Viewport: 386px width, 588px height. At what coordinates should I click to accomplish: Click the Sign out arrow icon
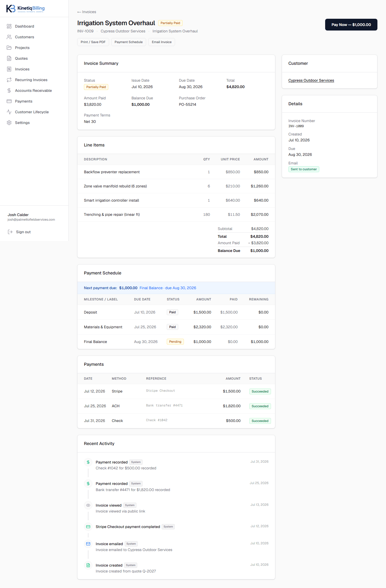tap(10, 232)
